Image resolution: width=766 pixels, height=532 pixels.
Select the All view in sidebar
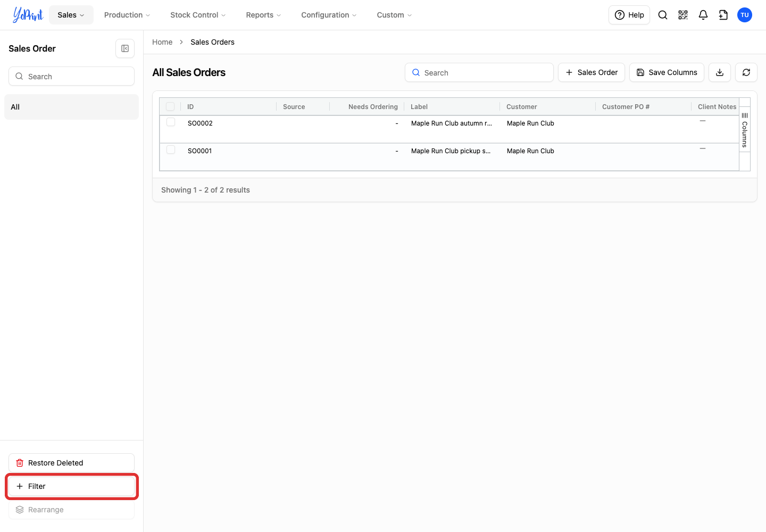coord(71,107)
